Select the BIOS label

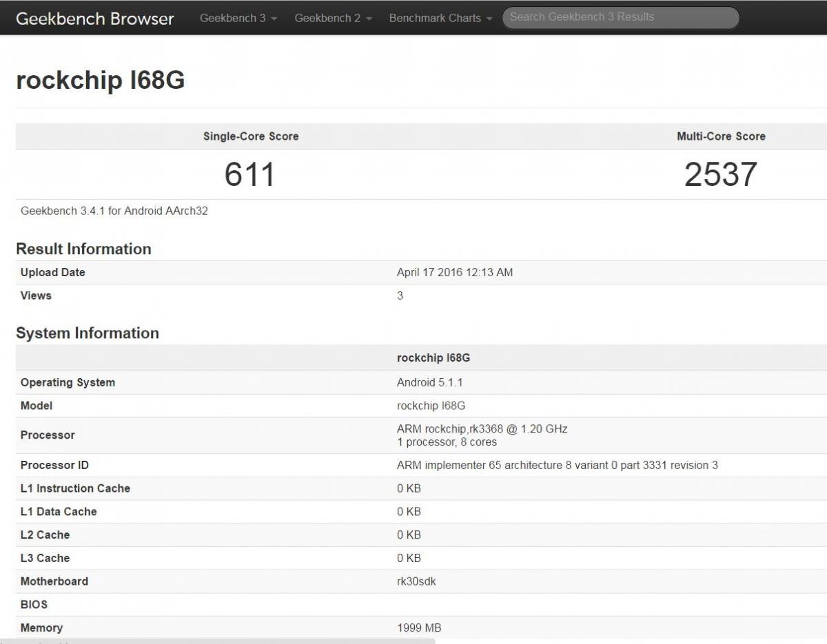point(34,605)
